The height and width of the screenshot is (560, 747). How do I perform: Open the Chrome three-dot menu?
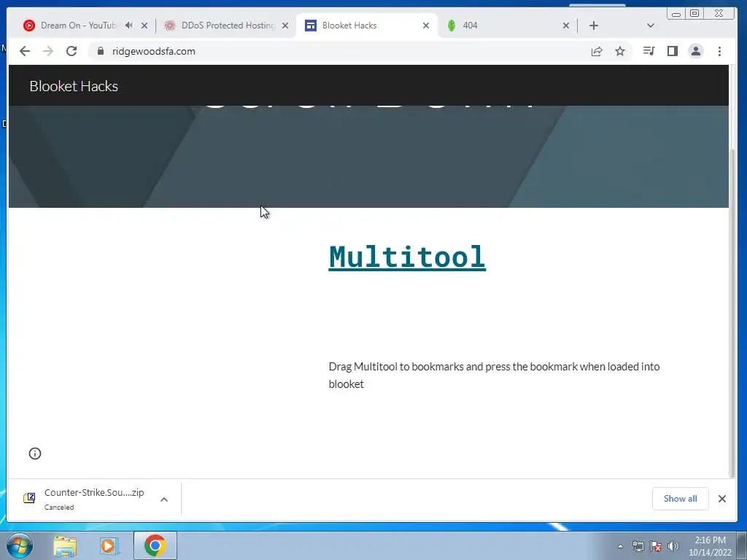[719, 52]
